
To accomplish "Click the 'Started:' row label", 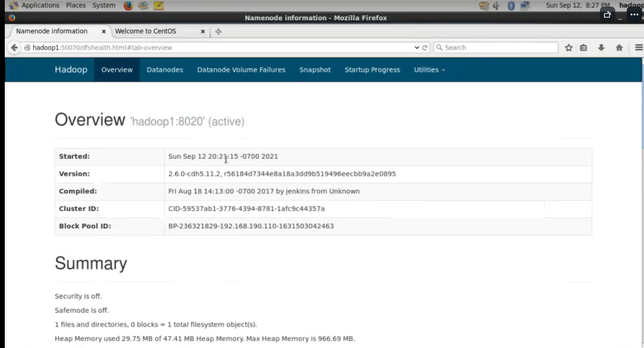I will [x=74, y=157].
